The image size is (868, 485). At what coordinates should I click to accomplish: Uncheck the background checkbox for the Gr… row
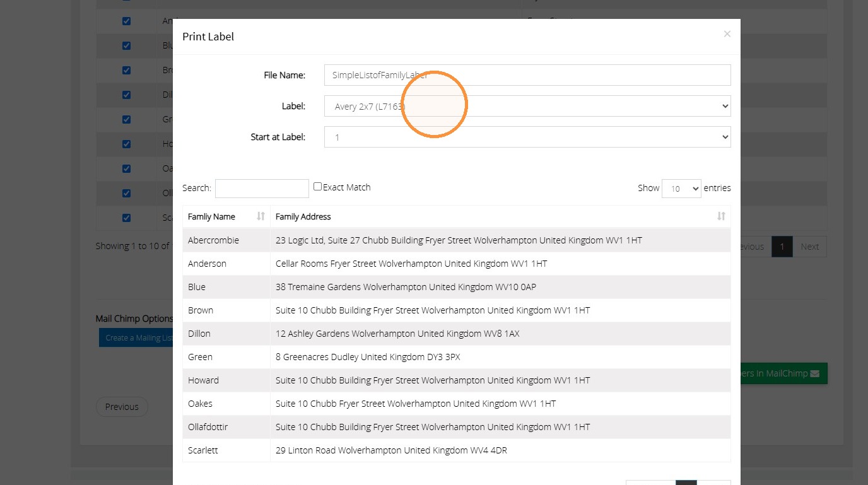point(126,119)
